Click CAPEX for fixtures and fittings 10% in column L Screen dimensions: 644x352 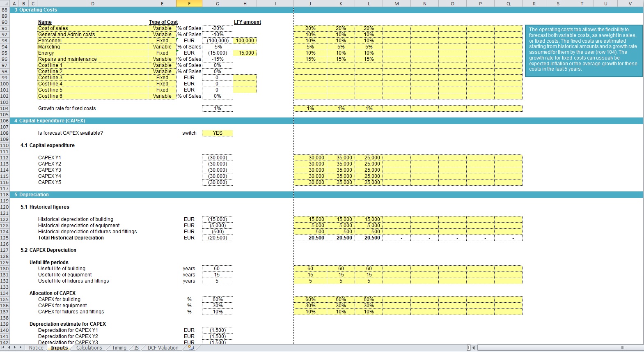[x=369, y=312]
